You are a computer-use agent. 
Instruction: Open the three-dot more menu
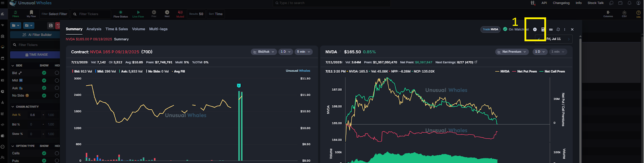tap(565, 29)
